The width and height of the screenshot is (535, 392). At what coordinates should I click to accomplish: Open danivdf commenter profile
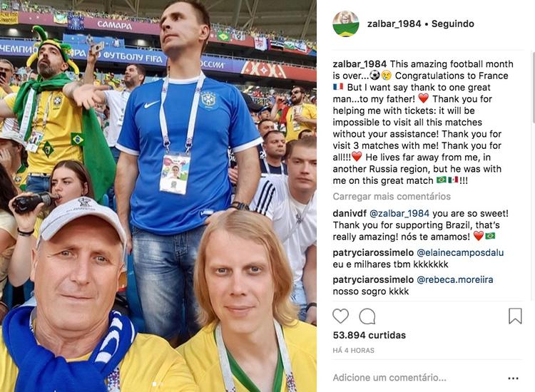pyautogui.click(x=350, y=214)
